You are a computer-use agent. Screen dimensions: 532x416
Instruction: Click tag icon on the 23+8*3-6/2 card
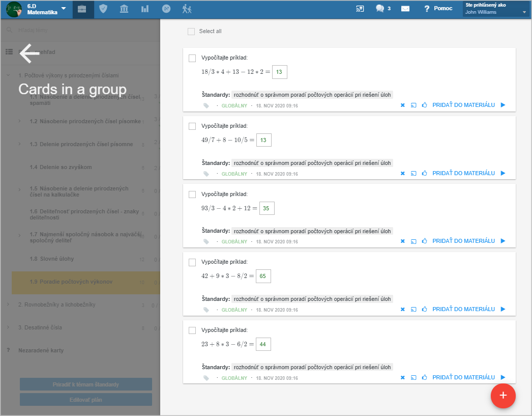pos(206,378)
